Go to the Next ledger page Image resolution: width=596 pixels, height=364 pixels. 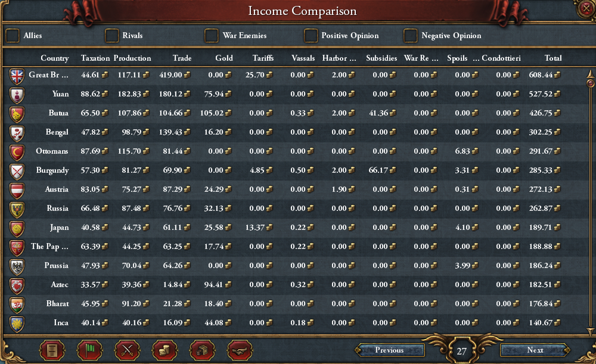tap(535, 350)
